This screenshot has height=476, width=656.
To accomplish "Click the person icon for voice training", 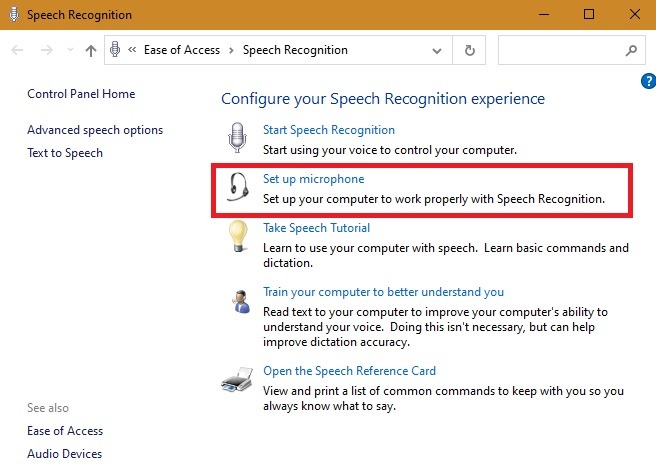I will point(241,301).
